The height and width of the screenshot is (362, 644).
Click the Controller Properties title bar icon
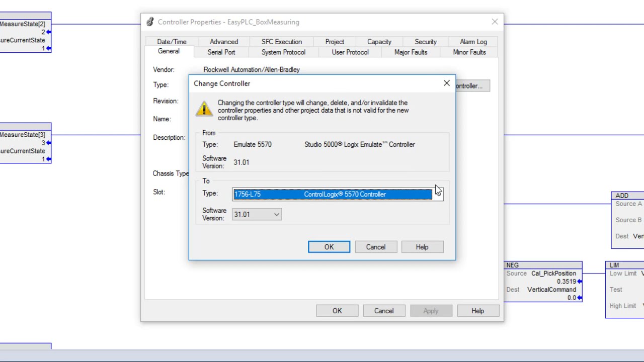(150, 22)
